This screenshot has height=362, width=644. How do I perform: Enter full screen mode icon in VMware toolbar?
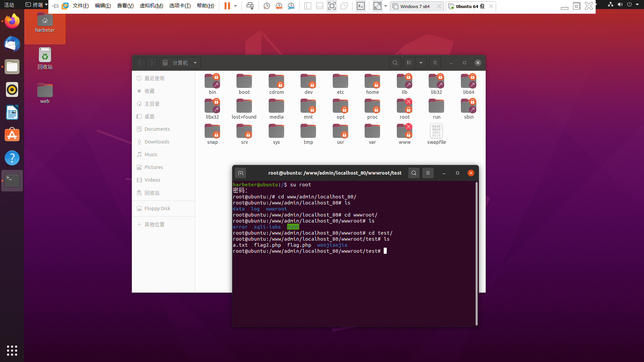point(332,6)
